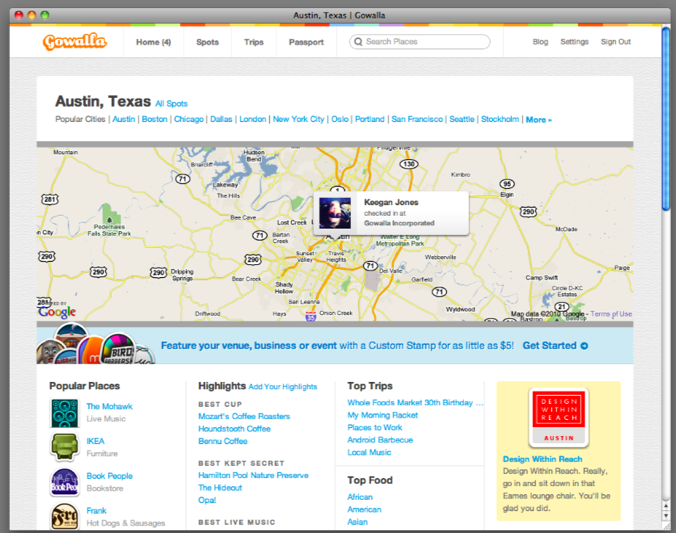Expand More popular cities
The height and width of the screenshot is (533, 676).
tap(538, 120)
